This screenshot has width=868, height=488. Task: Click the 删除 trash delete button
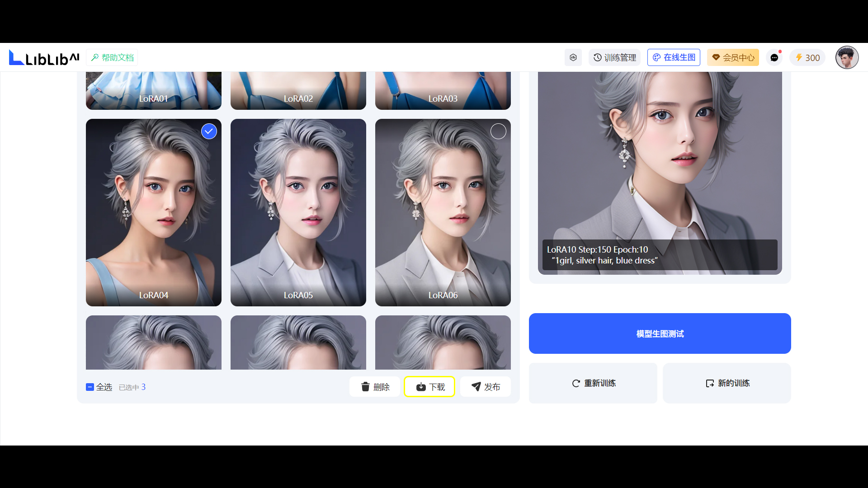coord(375,387)
